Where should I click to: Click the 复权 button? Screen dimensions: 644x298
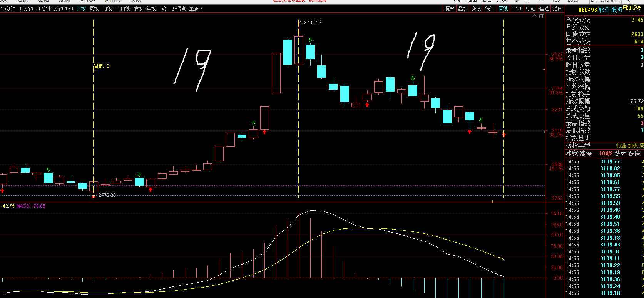tap(450, 8)
